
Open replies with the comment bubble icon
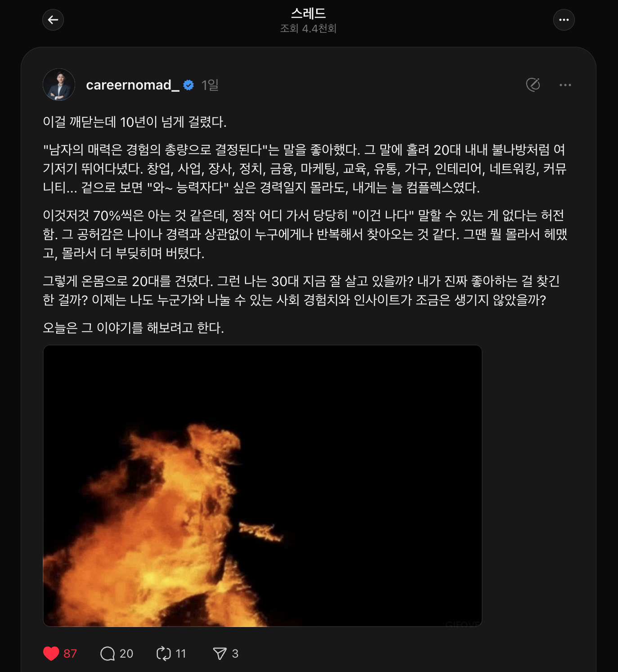107,653
